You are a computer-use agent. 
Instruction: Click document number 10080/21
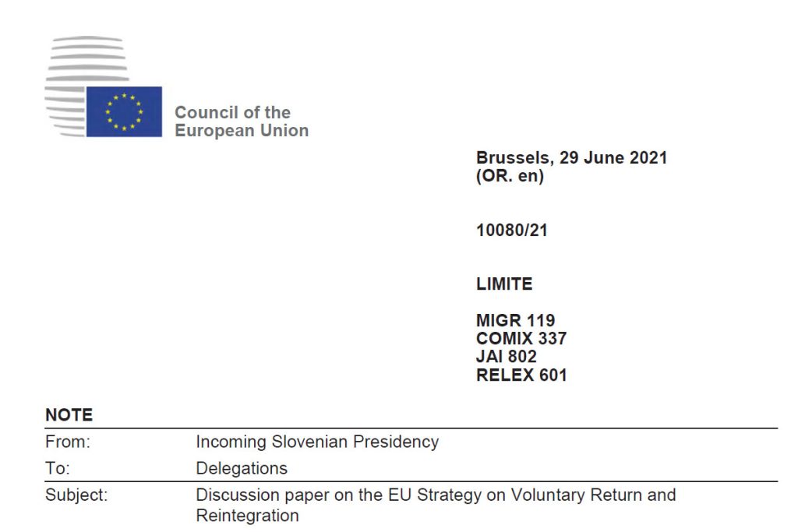[511, 231]
